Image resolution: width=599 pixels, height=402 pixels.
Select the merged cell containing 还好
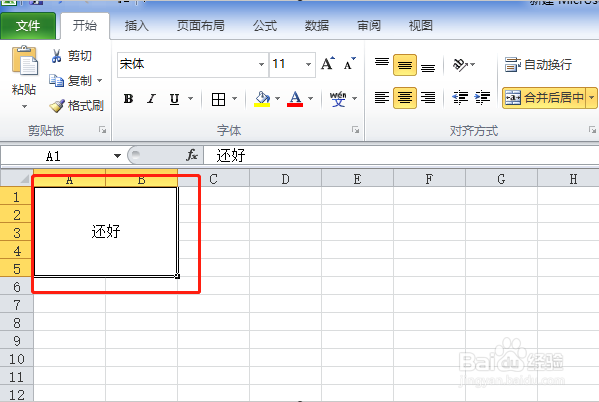pos(106,231)
